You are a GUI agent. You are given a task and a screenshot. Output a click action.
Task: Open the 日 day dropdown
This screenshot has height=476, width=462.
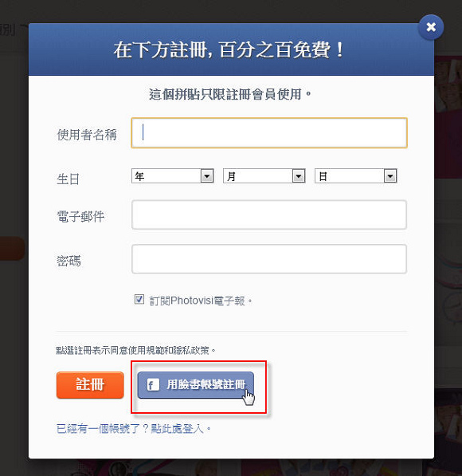[x=356, y=175]
